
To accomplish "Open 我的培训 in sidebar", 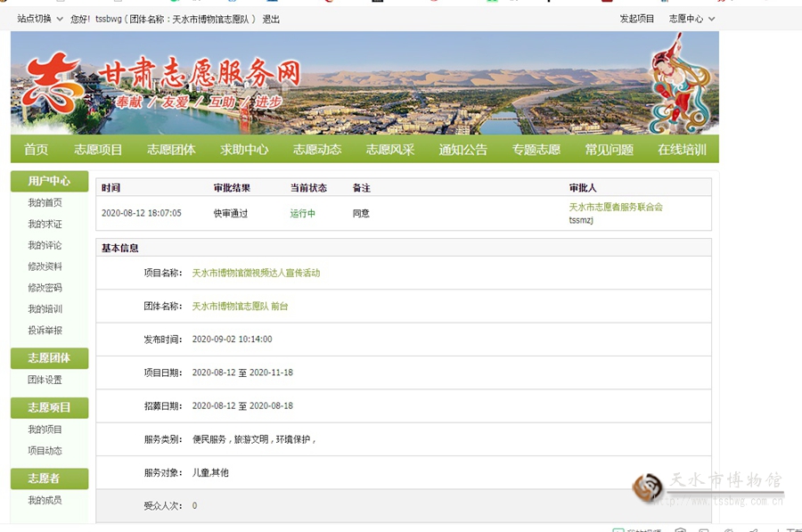I will click(x=45, y=309).
